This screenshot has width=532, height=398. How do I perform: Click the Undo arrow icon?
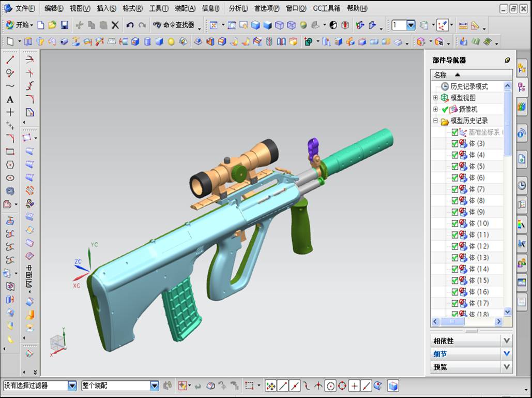(130, 25)
